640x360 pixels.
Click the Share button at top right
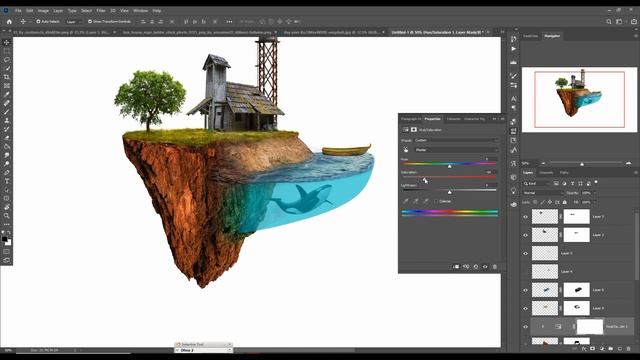[634, 22]
